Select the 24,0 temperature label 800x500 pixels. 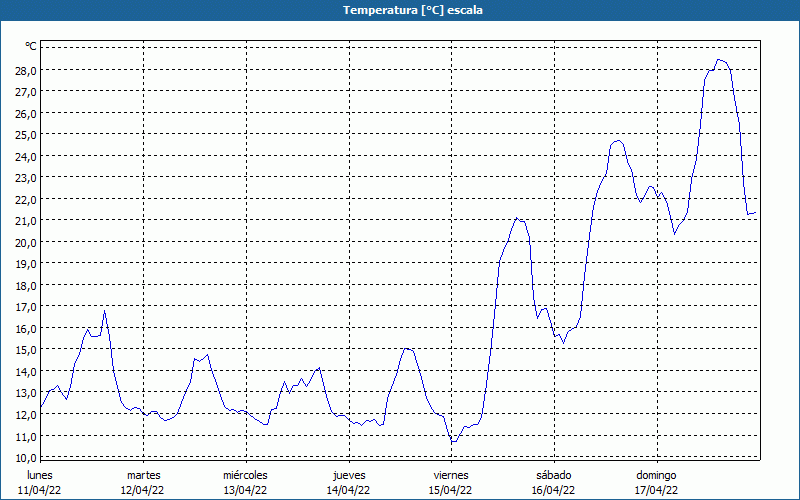[27, 157]
